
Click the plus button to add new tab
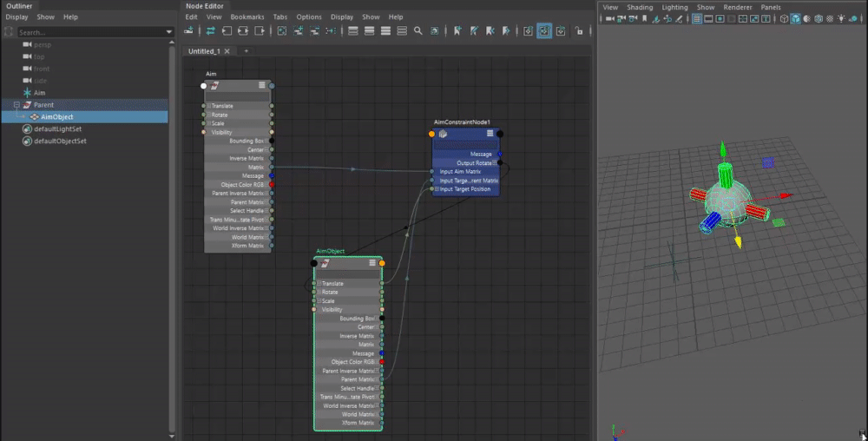pos(247,51)
